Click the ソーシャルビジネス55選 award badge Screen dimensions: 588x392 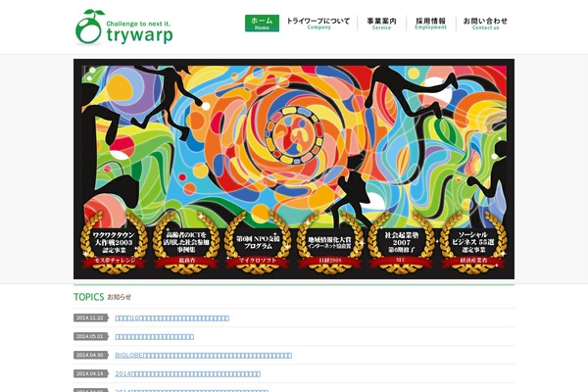473,243
